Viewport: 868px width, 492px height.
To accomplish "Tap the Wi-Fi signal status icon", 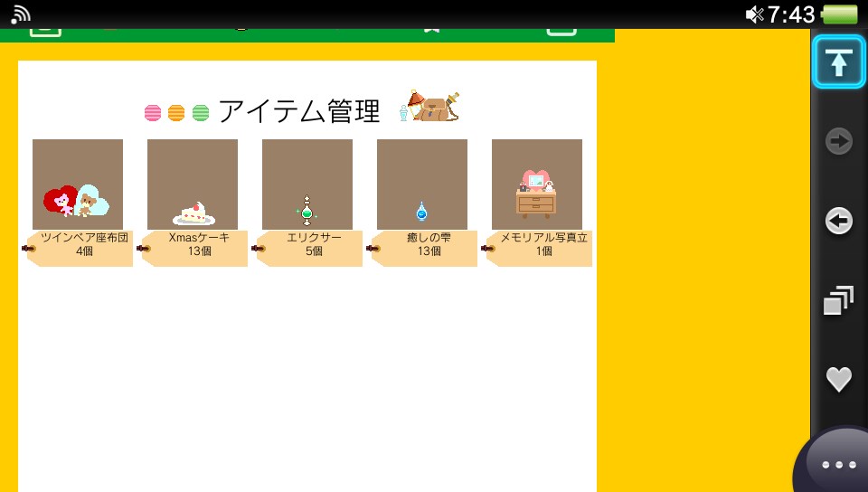I will (20, 14).
